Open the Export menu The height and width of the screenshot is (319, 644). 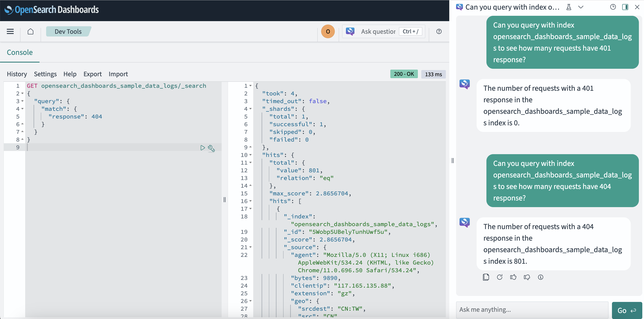coord(92,74)
